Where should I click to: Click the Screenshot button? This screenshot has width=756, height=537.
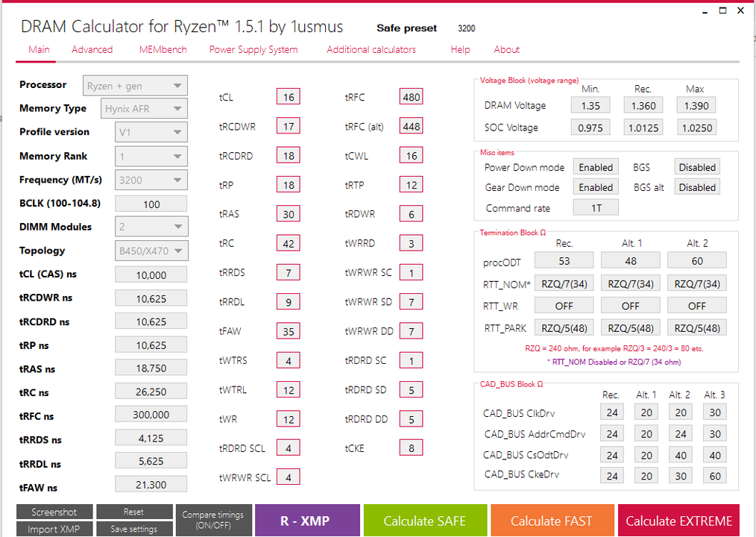54,512
